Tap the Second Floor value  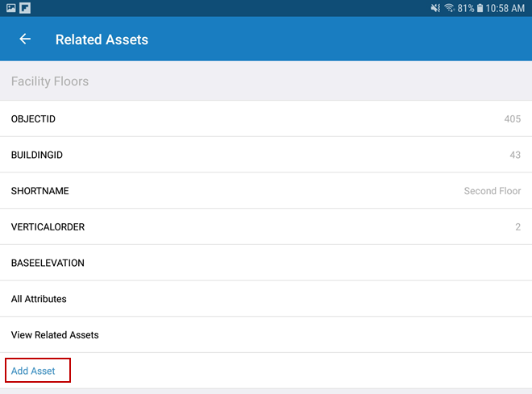492,191
